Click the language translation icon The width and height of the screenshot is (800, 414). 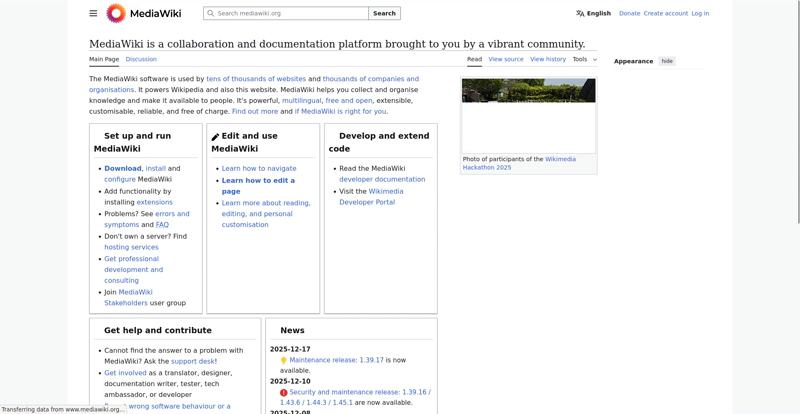[580, 13]
